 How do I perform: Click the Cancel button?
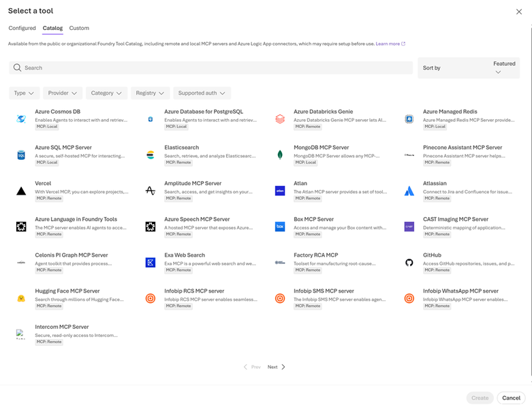point(511,398)
